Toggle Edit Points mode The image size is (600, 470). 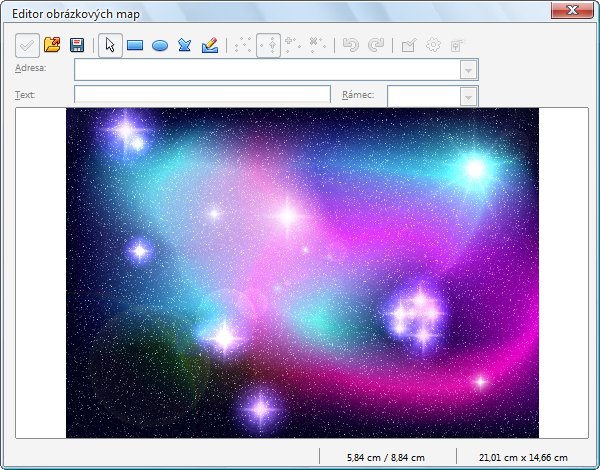click(243, 45)
